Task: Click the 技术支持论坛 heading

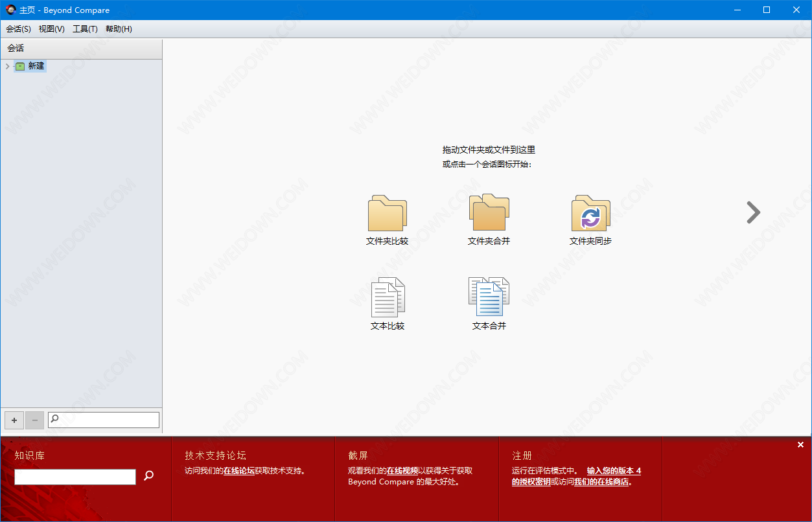Action: coord(216,456)
